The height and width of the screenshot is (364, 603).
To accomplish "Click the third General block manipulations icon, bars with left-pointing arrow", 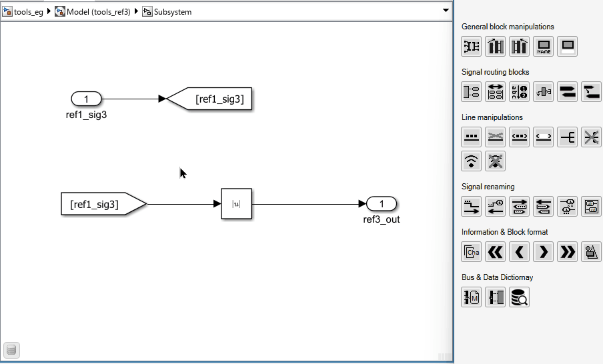I will (519, 47).
